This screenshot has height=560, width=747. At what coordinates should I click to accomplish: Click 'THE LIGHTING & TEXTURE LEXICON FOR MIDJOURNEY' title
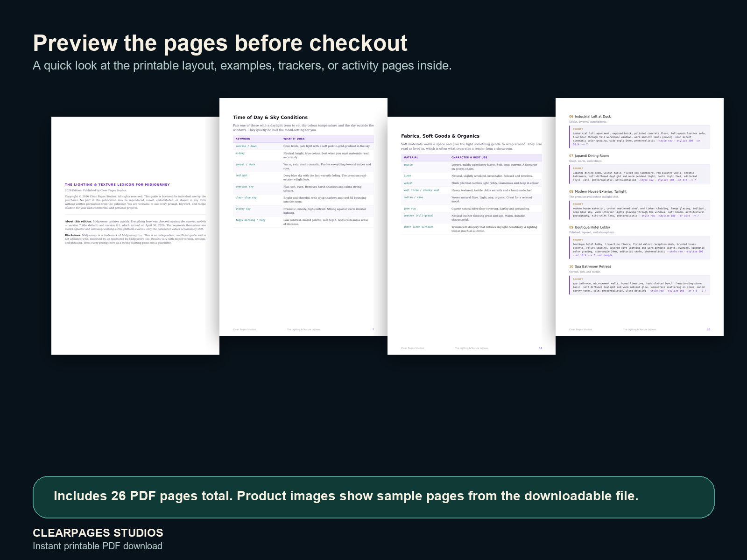point(117,185)
